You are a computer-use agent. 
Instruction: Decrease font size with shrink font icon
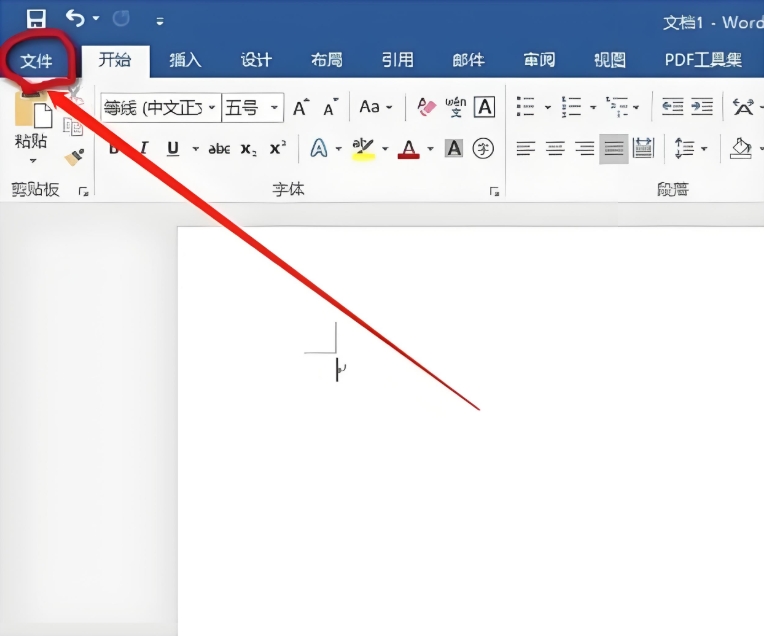point(331,107)
